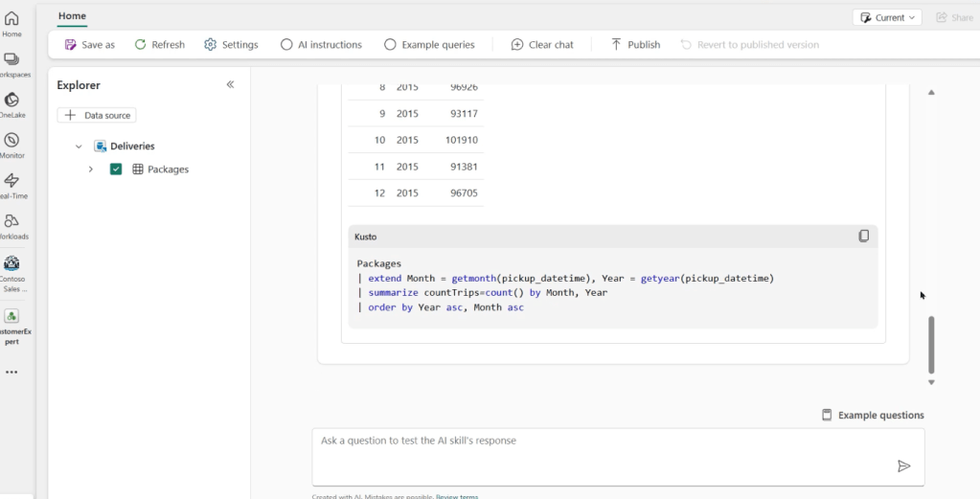Collapse the Explorer panel
The image size is (980, 499).
point(230,85)
